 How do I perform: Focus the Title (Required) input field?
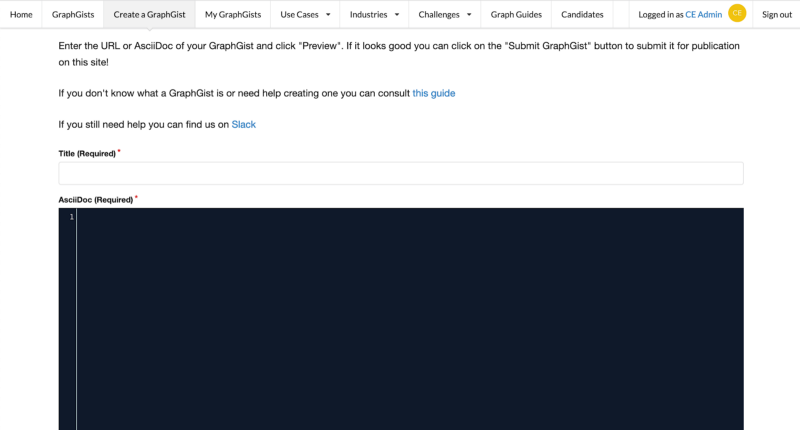(401, 173)
